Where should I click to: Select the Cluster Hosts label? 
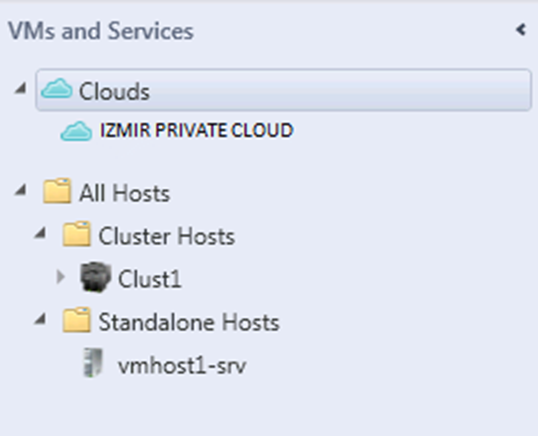pos(167,236)
